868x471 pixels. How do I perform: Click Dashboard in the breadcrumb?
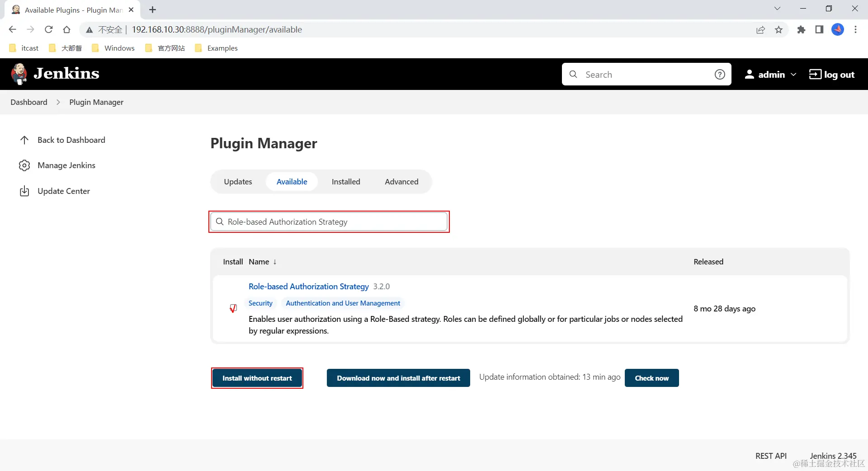[x=29, y=102]
